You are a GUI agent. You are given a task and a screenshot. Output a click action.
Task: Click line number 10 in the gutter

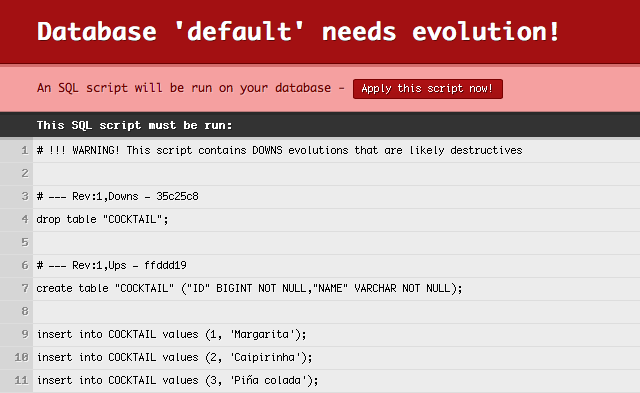[21, 357]
